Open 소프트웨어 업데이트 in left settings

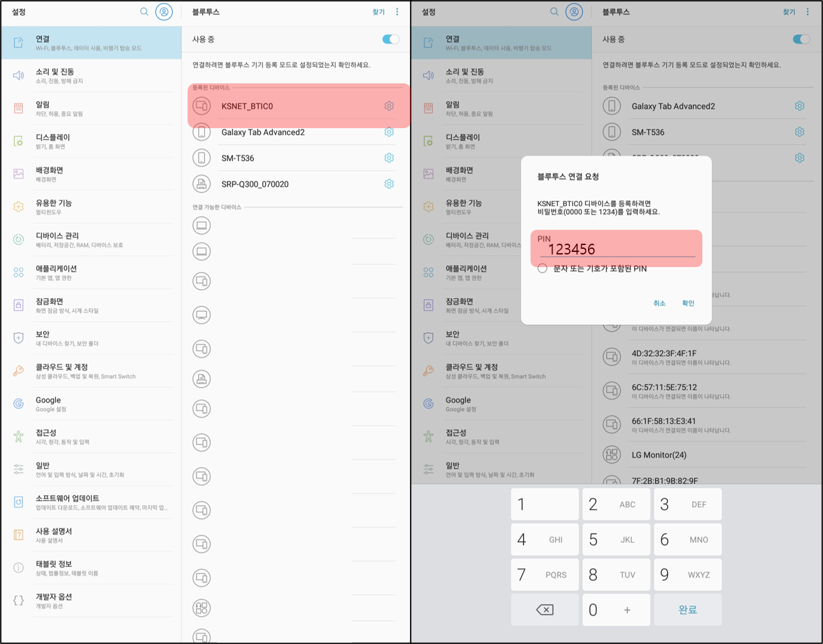coord(91,503)
